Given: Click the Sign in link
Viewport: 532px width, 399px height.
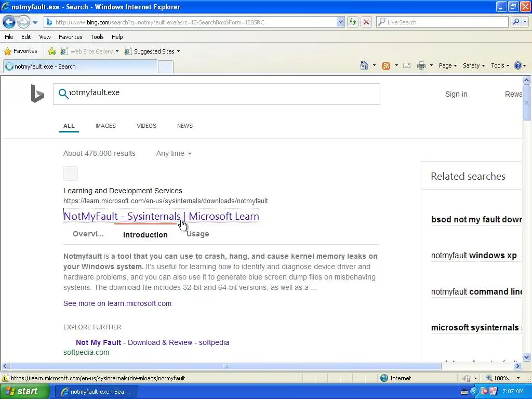Looking at the screenshot, I should click(456, 94).
